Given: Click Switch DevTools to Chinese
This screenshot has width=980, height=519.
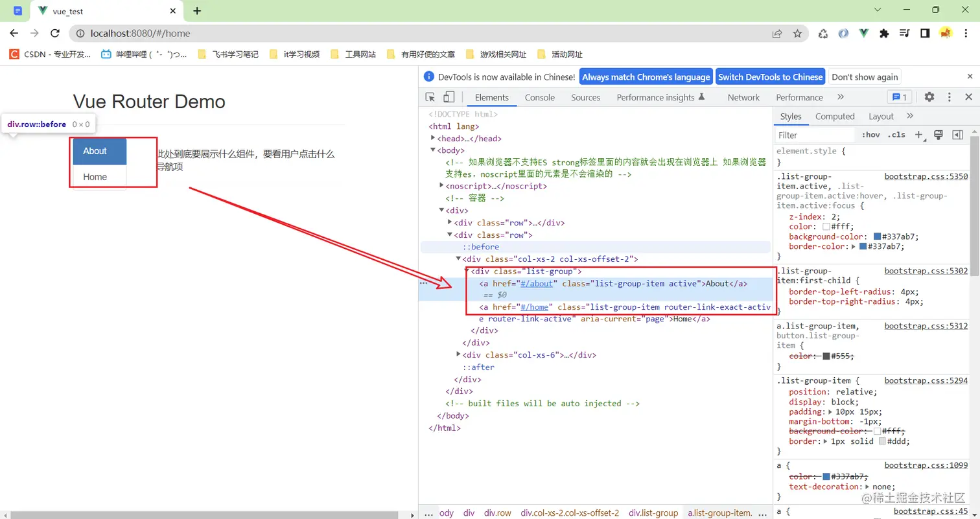Looking at the screenshot, I should 770,76.
